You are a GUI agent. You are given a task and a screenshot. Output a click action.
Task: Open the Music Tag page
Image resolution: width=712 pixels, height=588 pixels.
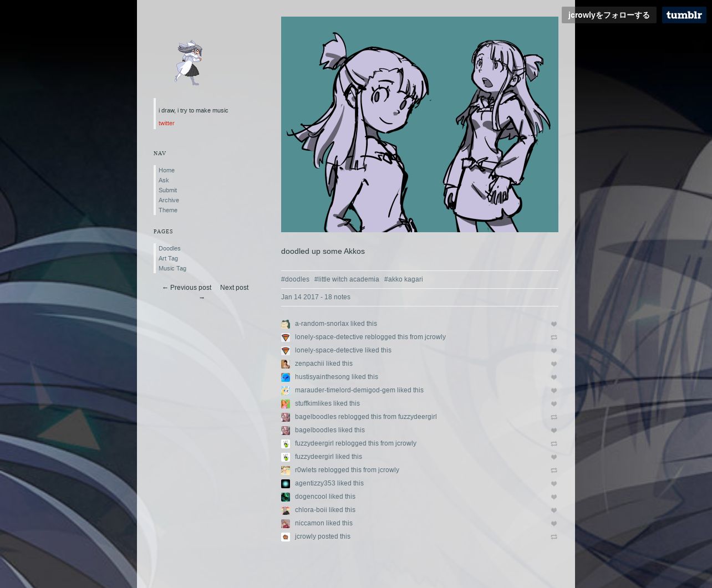[172, 268]
